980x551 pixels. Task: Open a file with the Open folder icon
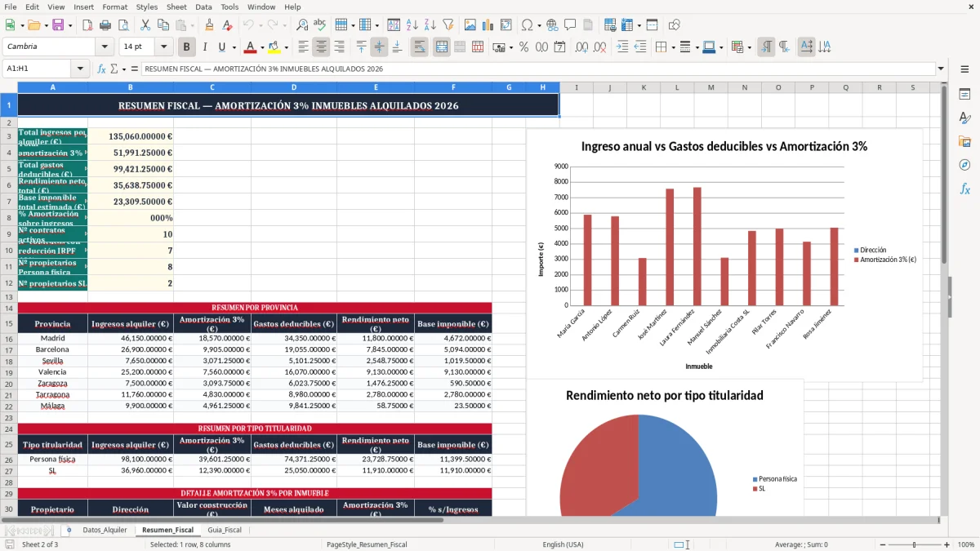click(x=33, y=25)
